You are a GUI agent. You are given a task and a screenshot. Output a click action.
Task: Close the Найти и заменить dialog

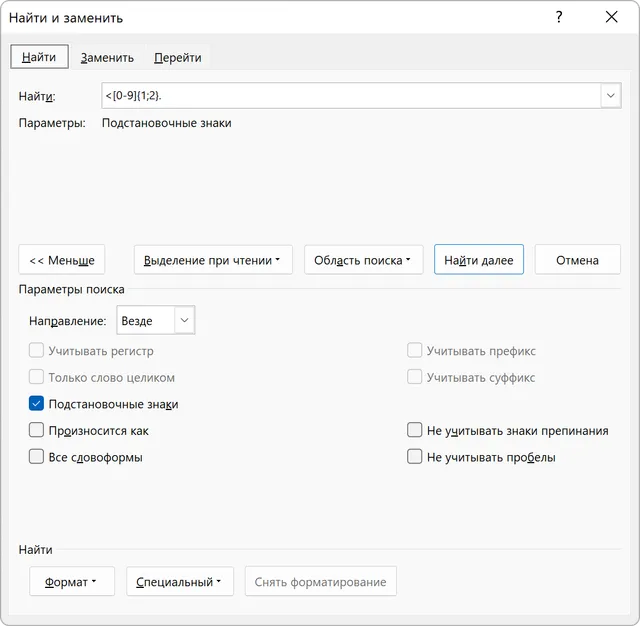[611, 17]
